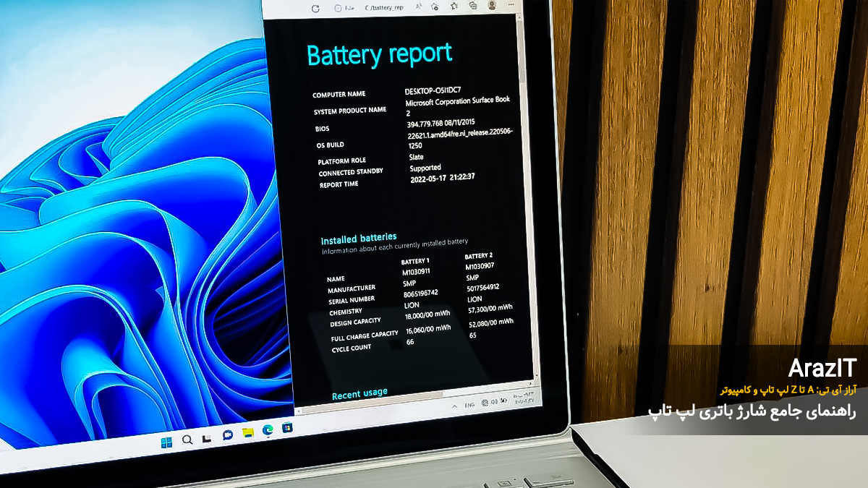Select the MANUFACTURER row label

click(352, 290)
